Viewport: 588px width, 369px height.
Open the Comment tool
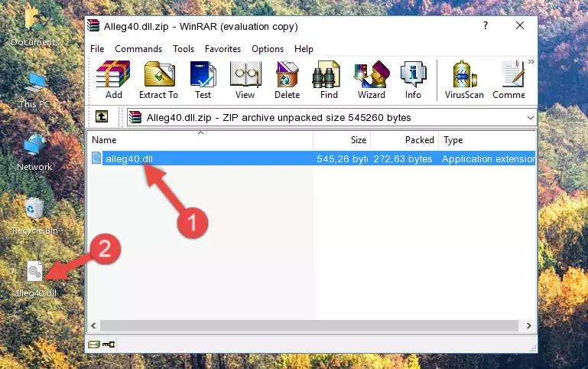pos(509,80)
